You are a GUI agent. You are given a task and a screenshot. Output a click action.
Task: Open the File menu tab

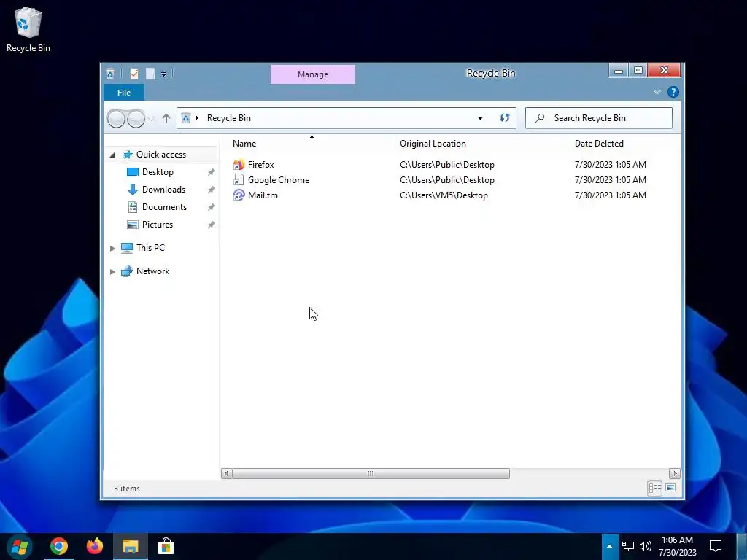[x=124, y=93]
